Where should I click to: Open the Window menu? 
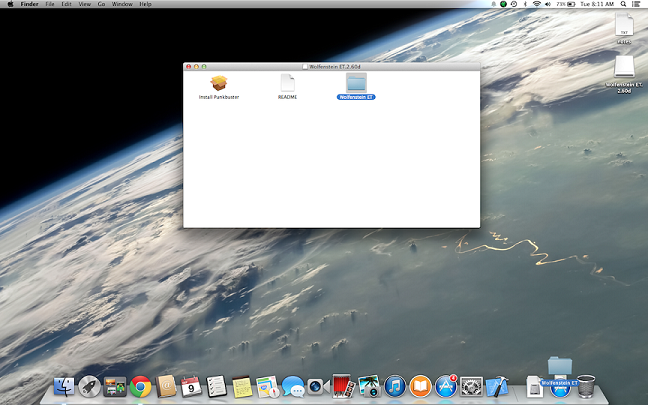coord(122,4)
